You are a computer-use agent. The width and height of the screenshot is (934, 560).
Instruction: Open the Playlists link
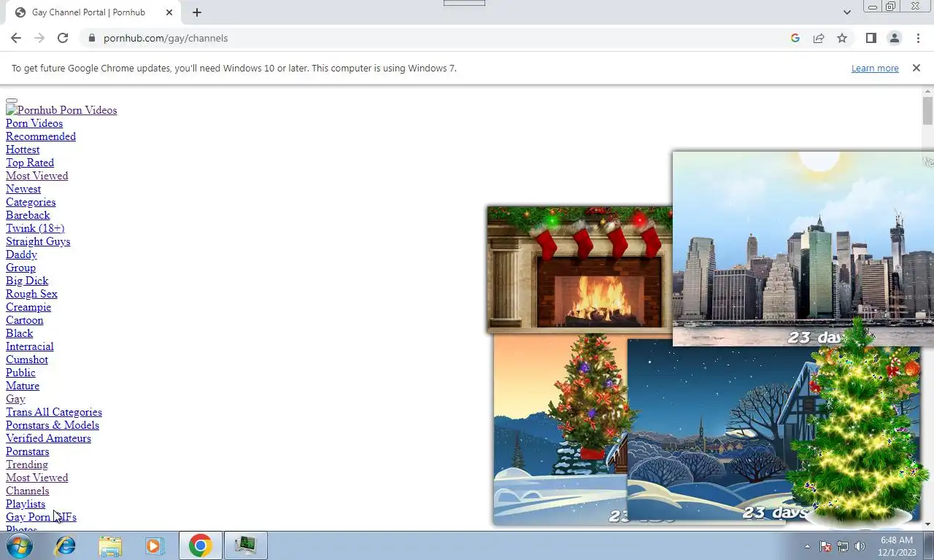click(26, 504)
